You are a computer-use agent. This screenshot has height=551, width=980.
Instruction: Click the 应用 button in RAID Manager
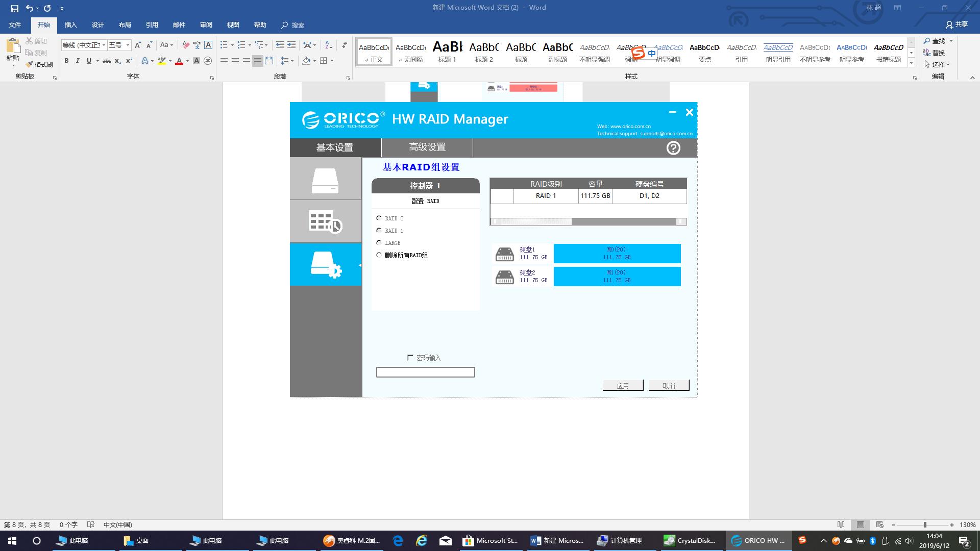pos(623,386)
